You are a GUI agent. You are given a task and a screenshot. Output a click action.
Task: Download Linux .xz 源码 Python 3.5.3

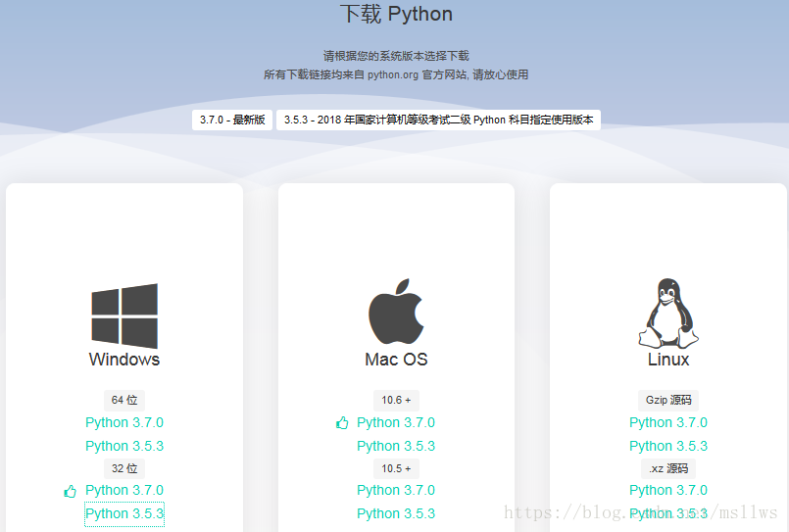click(668, 513)
